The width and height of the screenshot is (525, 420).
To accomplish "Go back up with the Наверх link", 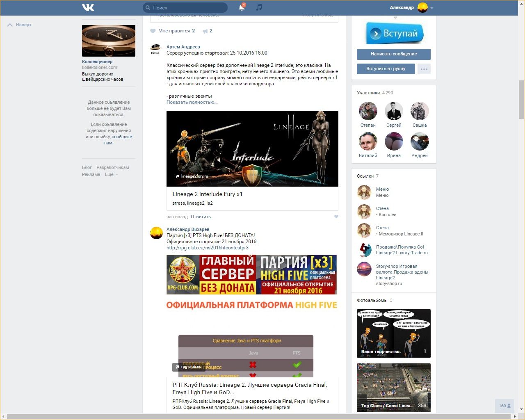I will click(20, 25).
